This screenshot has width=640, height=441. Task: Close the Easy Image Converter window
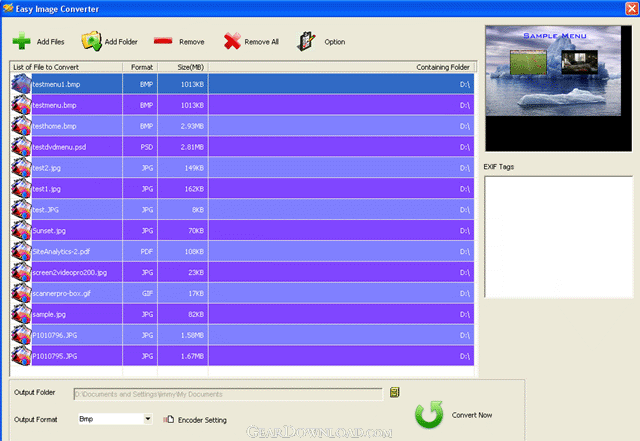pyautogui.click(x=631, y=9)
